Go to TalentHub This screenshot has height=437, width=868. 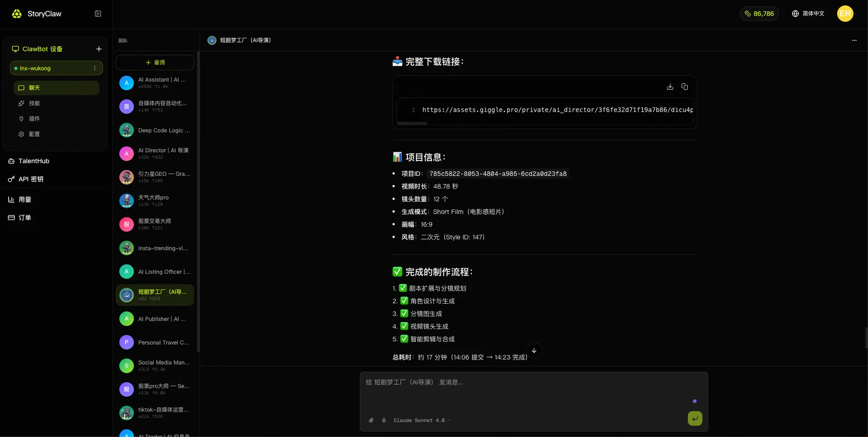(x=29, y=161)
